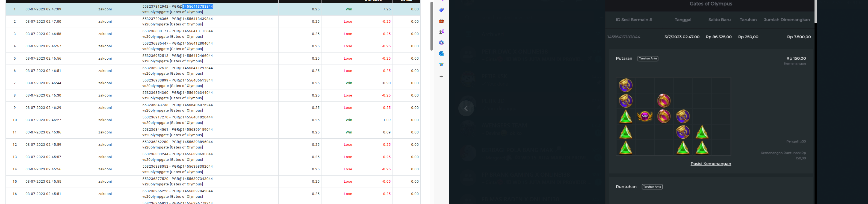Click the date 03-07-2023 02:46:51

point(43,71)
